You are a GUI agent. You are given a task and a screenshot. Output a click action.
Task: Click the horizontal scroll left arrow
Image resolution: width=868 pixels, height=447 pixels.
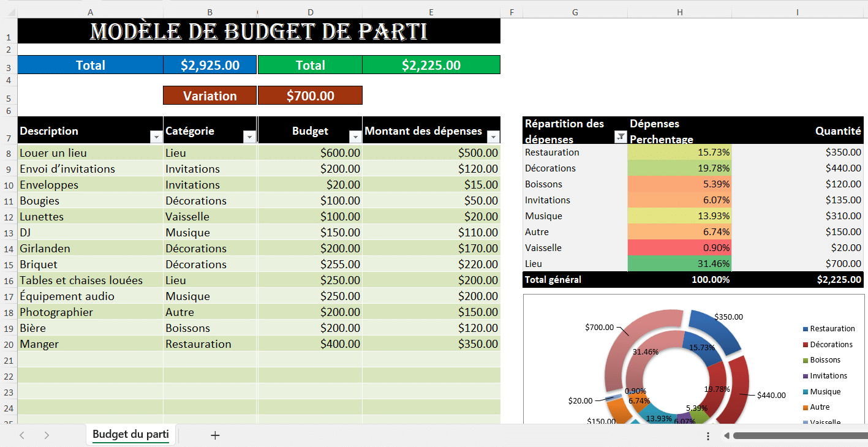pyautogui.click(x=726, y=436)
